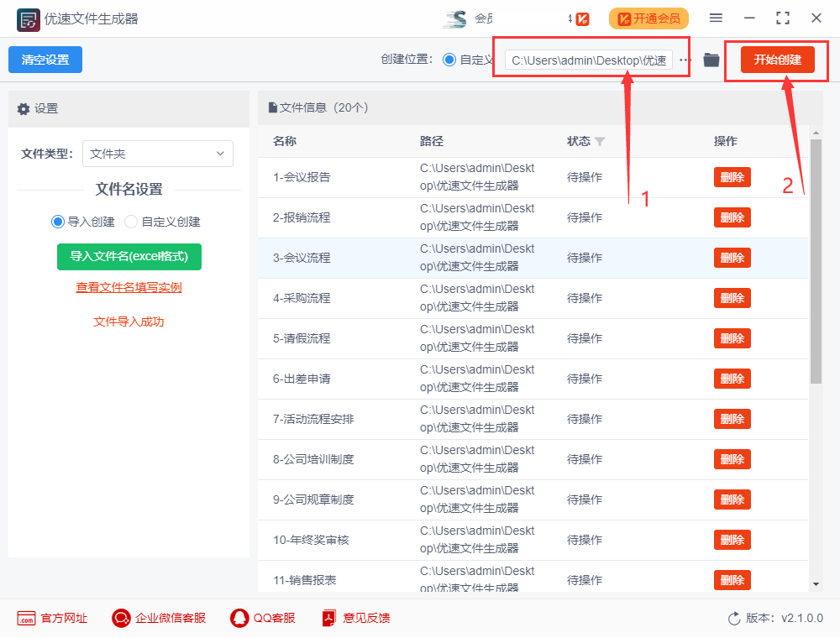The image size is (840, 638).
Task: Click the settings gear icon on 设置 panel
Action: click(x=24, y=108)
